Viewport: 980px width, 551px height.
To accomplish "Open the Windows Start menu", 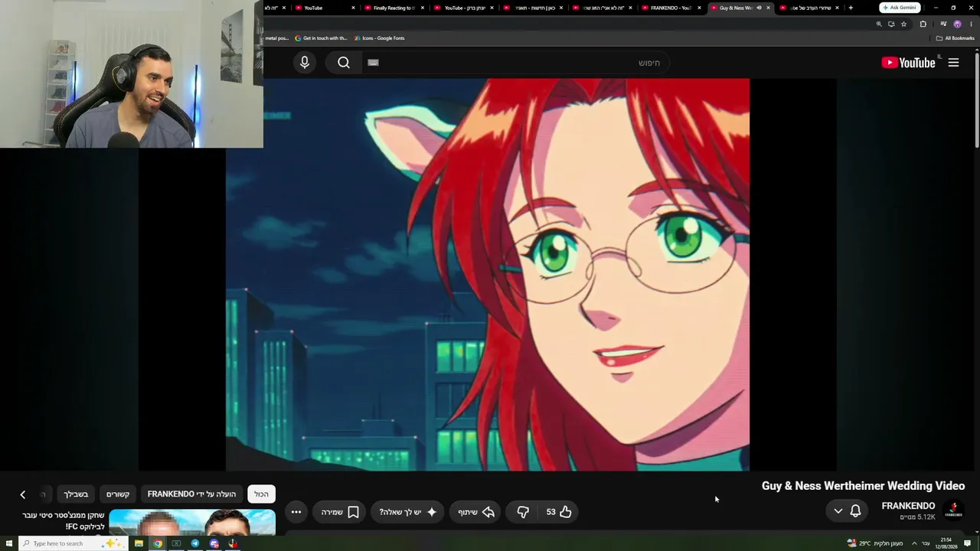I will coord(8,543).
